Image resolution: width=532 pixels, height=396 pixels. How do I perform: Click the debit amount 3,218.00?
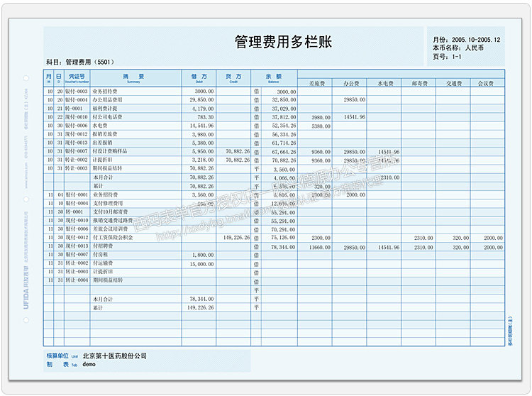point(203,160)
